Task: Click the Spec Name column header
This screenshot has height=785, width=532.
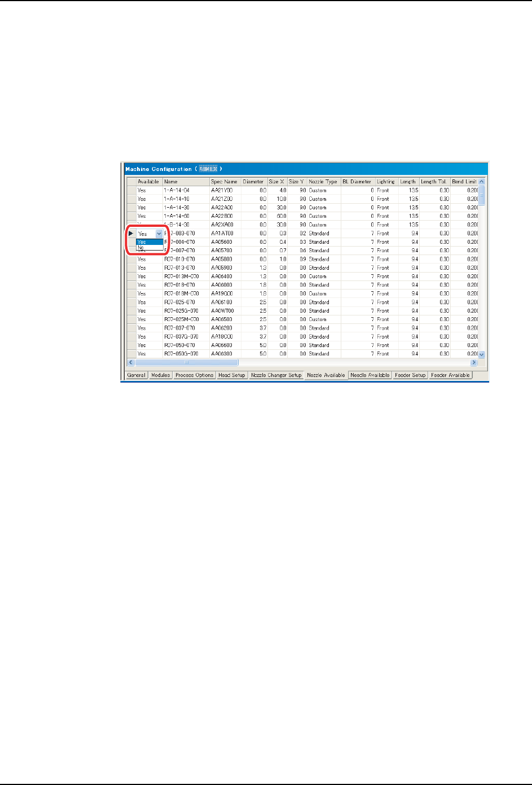Action: click(x=225, y=182)
